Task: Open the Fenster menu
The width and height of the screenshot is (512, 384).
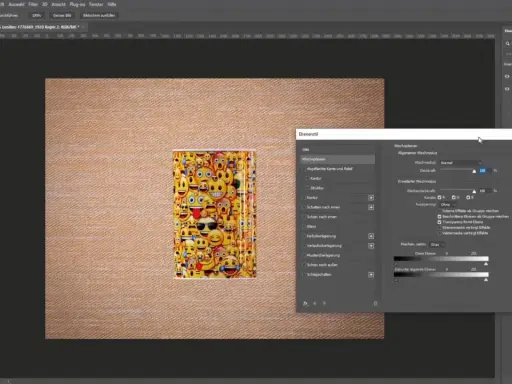Action: tap(96, 4)
